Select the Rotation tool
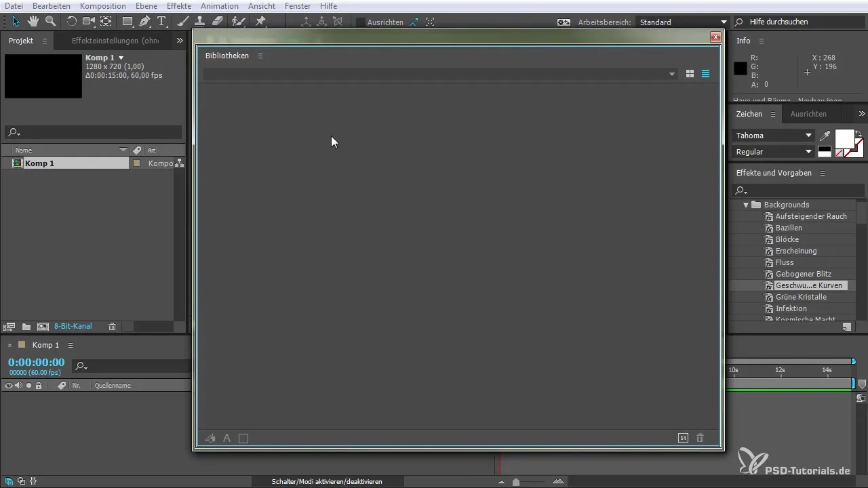This screenshot has width=868, height=488. coord(71,22)
